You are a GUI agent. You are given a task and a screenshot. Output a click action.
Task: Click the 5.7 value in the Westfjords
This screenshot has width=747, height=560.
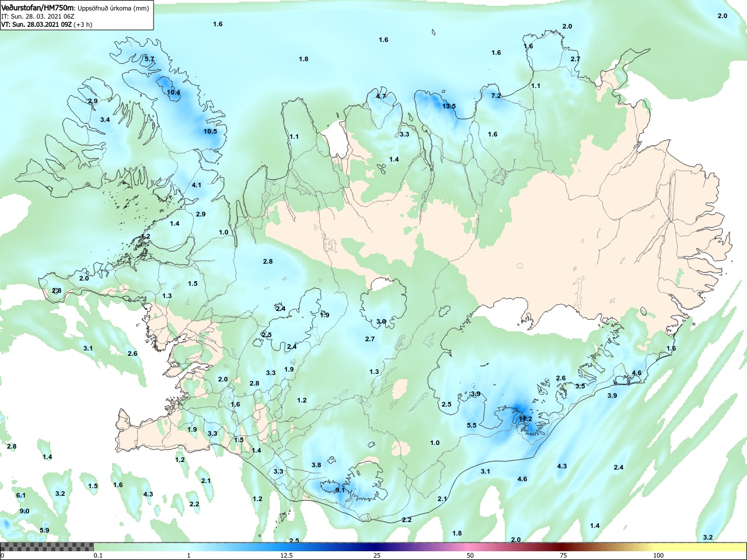[x=149, y=59]
